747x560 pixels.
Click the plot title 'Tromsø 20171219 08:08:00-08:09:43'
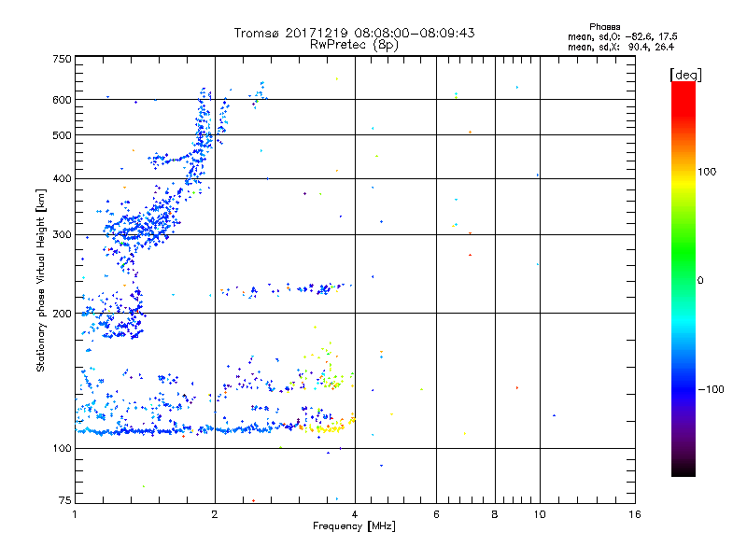coord(354,33)
